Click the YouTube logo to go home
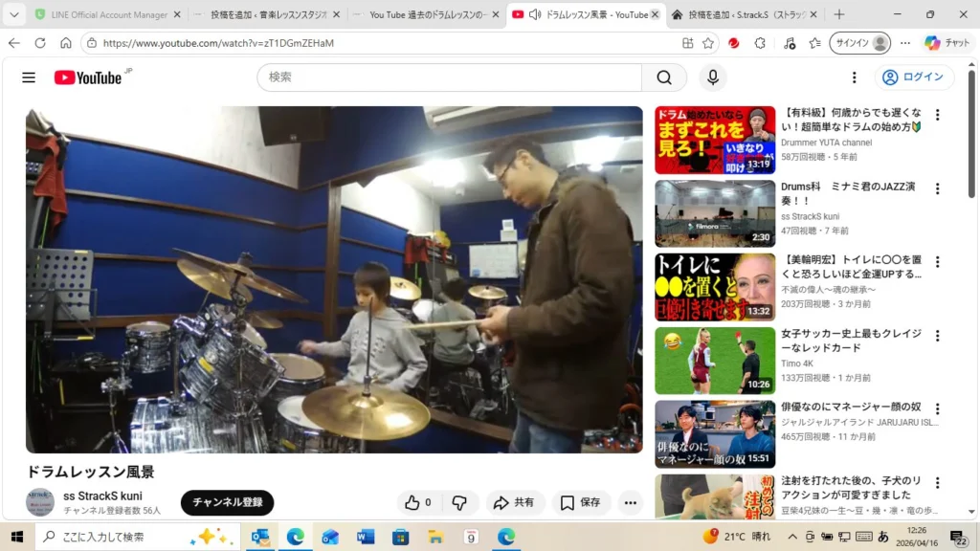Image resolution: width=980 pixels, height=551 pixels. [87, 77]
